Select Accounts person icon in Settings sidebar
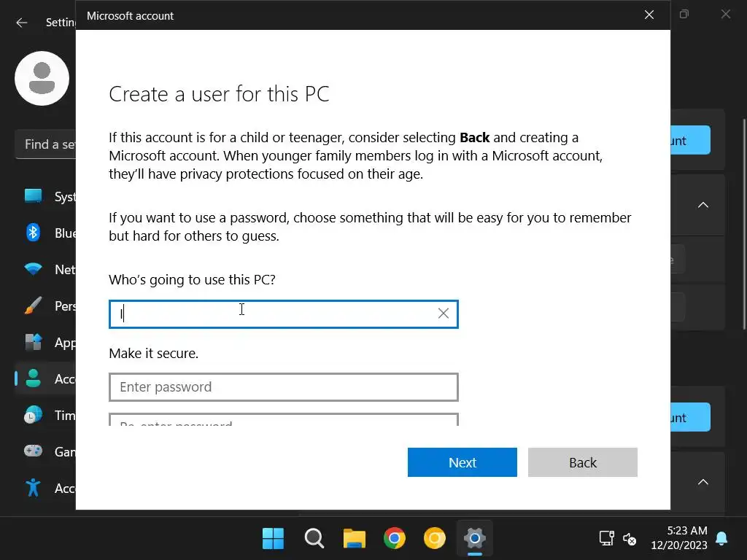The height and width of the screenshot is (560, 747). pos(33,378)
